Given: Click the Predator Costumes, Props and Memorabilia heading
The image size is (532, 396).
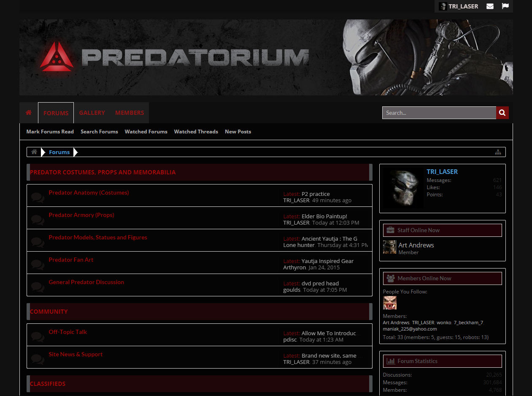Looking at the screenshot, I should coord(103,172).
